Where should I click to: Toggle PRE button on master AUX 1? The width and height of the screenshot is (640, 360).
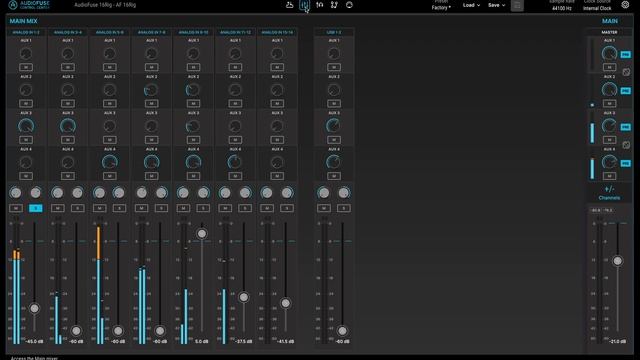[625, 54]
